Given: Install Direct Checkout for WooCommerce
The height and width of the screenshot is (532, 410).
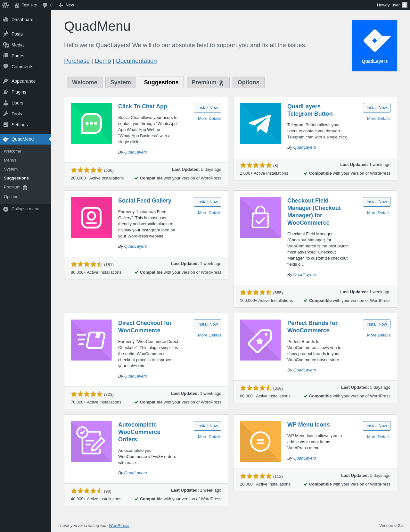Looking at the screenshot, I should 208,324.
